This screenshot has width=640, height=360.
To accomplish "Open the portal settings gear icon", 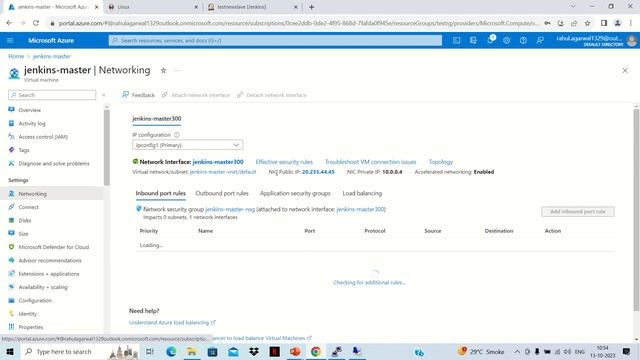I will click(507, 40).
